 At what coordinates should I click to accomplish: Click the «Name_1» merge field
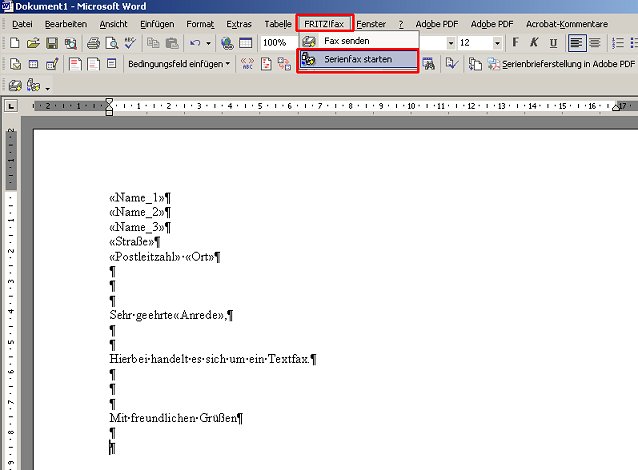pos(137,198)
